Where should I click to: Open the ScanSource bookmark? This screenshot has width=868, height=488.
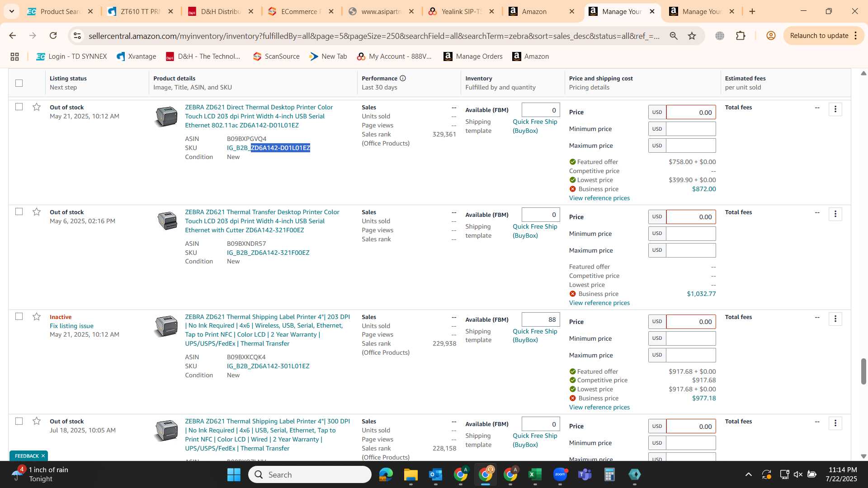click(x=276, y=56)
